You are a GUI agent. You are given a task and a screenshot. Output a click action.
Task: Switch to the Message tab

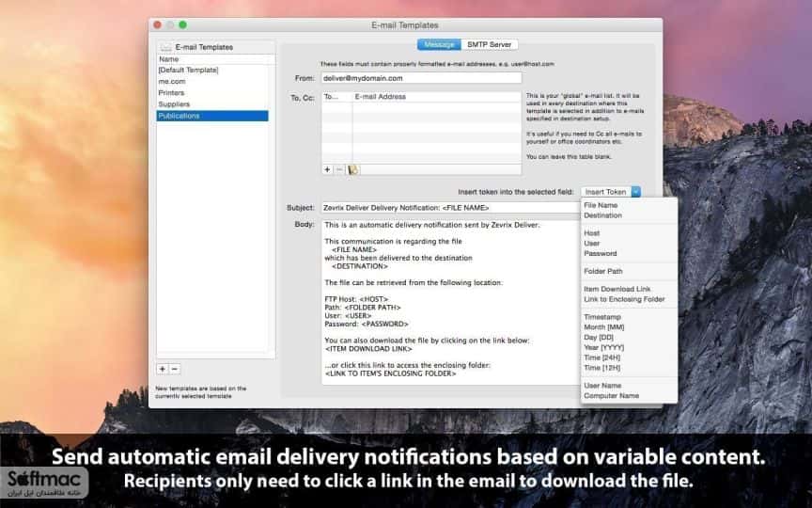(439, 44)
